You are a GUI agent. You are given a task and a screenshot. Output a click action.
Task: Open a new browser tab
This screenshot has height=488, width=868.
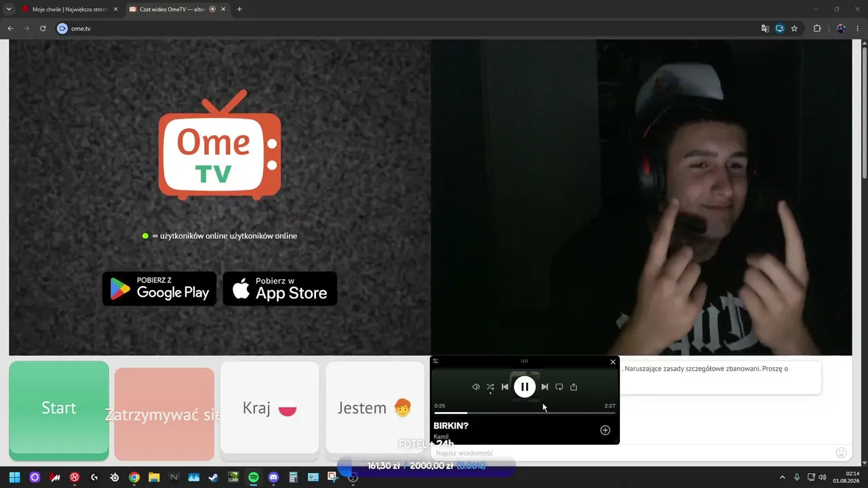(x=239, y=9)
